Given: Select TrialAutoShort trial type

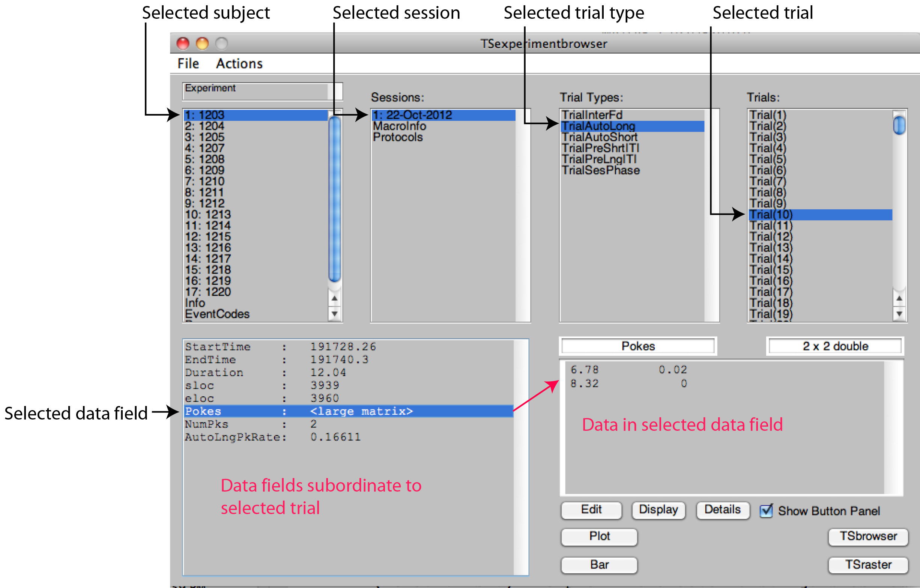Looking at the screenshot, I should [x=600, y=137].
